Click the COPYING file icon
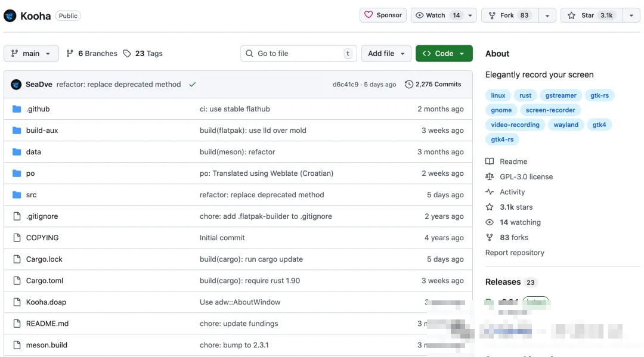Viewport: 644px width, 357px height. (x=17, y=238)
